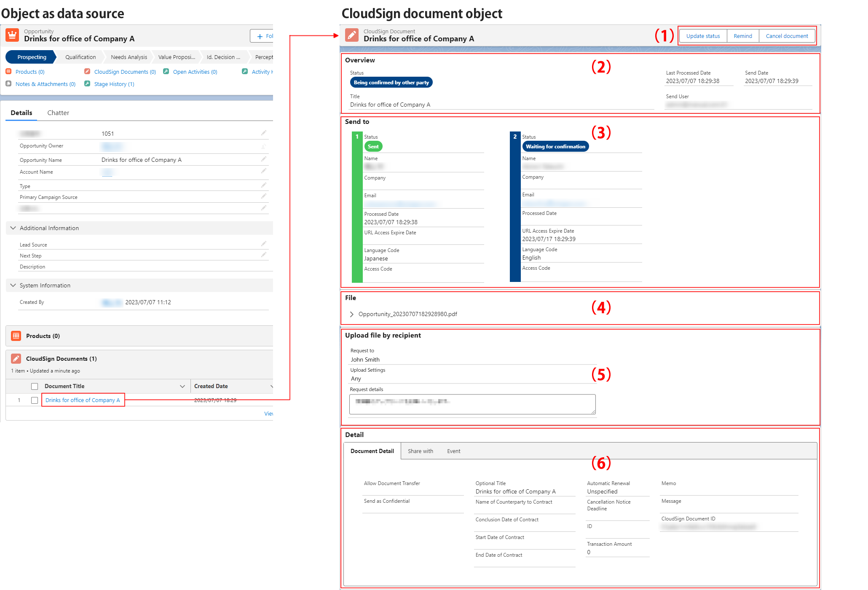The width and height of the screenshot is (868, 590).
Task: Click the Waiting for confirmation status badge
Action: point(555,147)
